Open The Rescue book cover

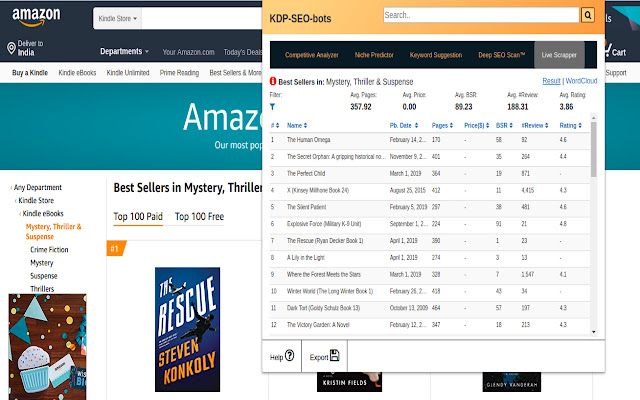pyautogui.click(x=187, y=329)
